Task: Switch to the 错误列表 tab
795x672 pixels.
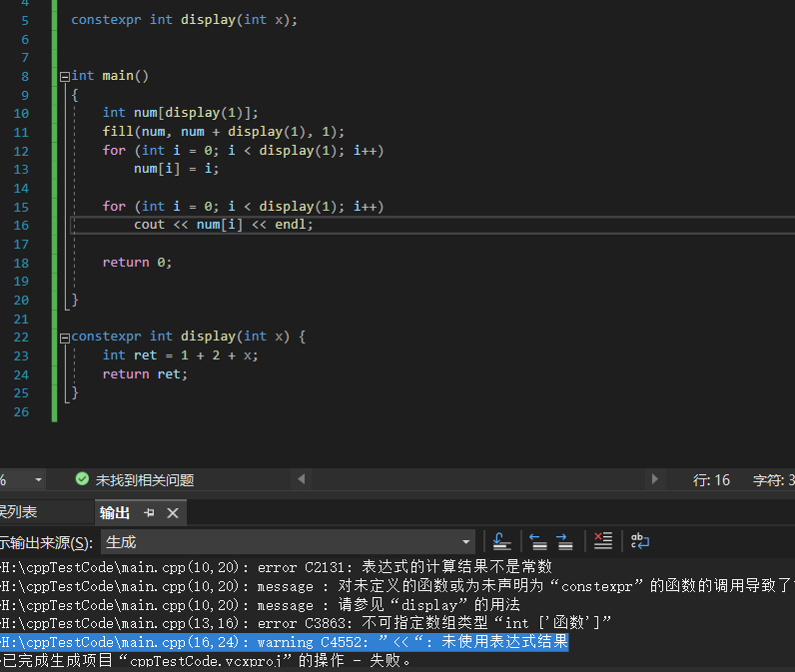Action: click(18, 512)
